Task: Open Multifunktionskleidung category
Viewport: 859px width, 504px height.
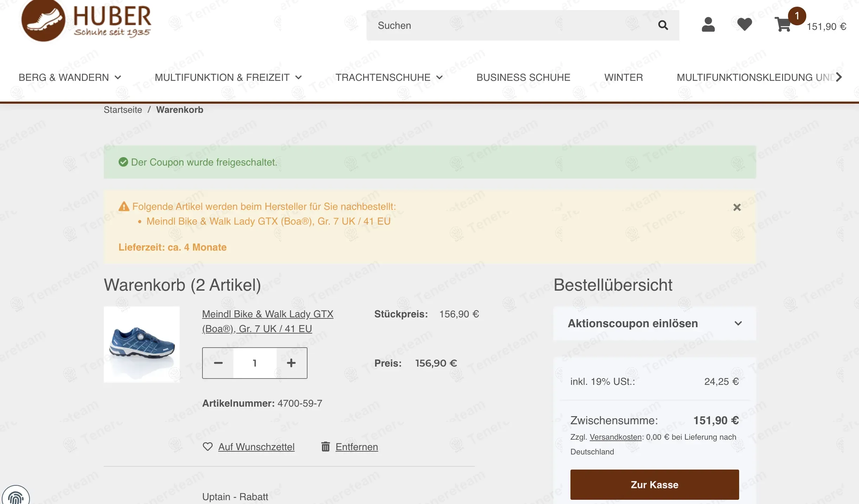Action: click(x=756, y=77)
